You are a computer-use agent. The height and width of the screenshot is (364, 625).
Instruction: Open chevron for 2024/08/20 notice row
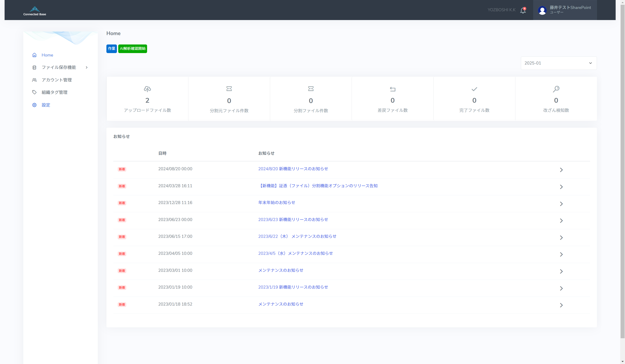tap(561, 170)
